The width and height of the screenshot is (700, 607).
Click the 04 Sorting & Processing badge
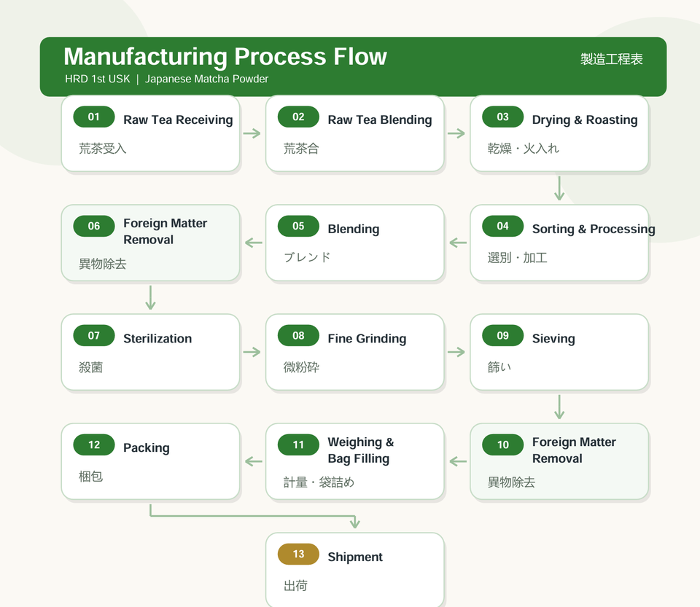point(502,226)
